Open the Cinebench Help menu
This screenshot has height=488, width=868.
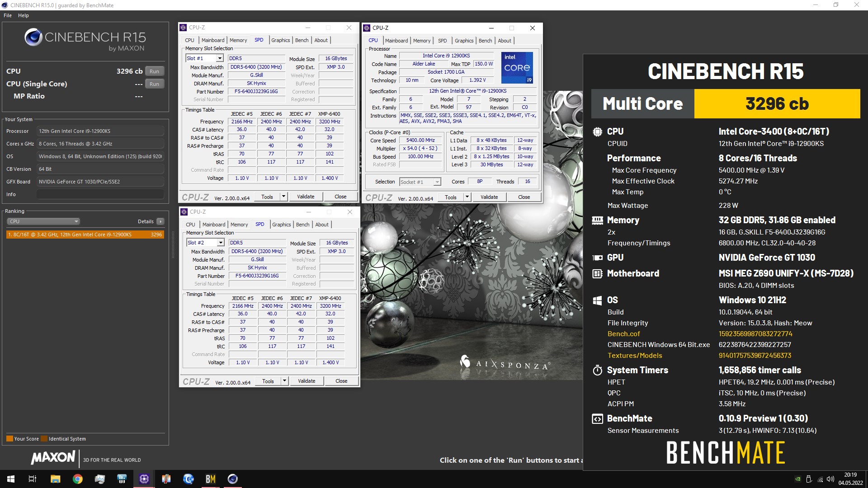(24, 15)
